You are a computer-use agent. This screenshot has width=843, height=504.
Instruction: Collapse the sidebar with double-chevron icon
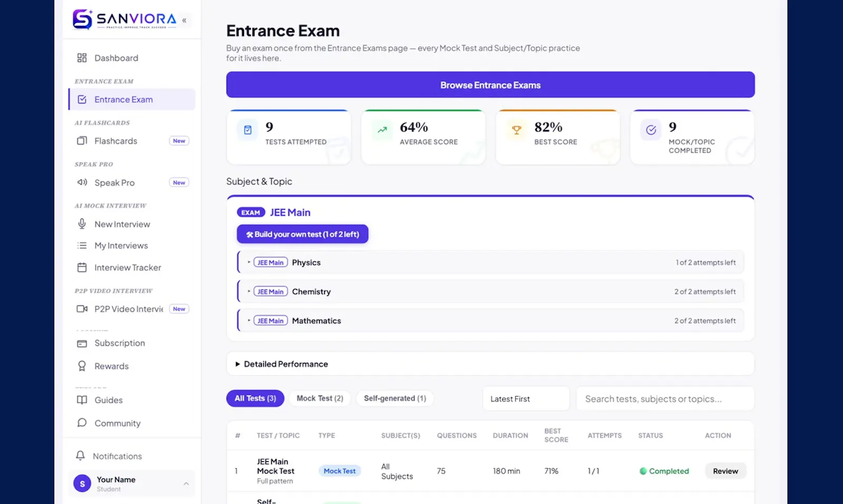pyautogui.click(x=184, y=20)
